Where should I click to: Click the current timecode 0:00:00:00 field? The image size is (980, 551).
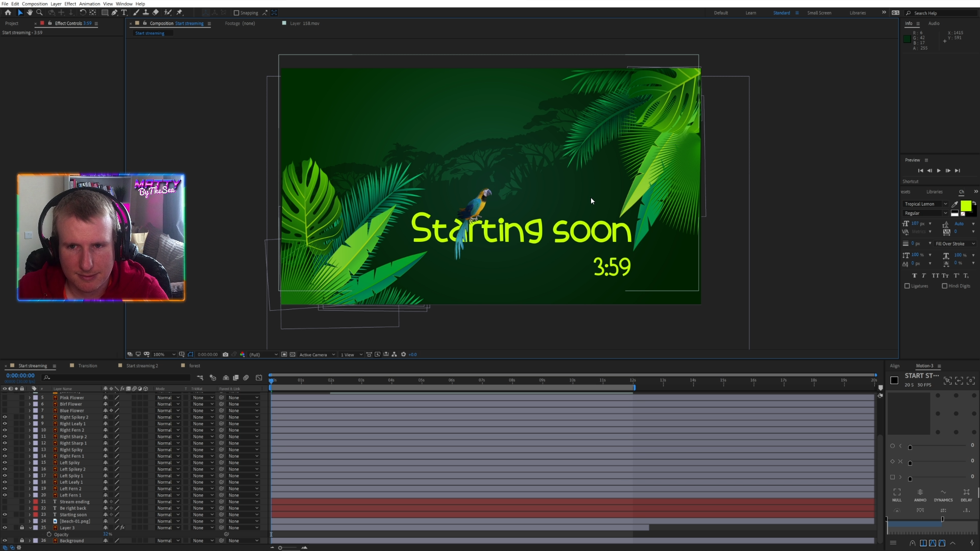click(20, 375)
